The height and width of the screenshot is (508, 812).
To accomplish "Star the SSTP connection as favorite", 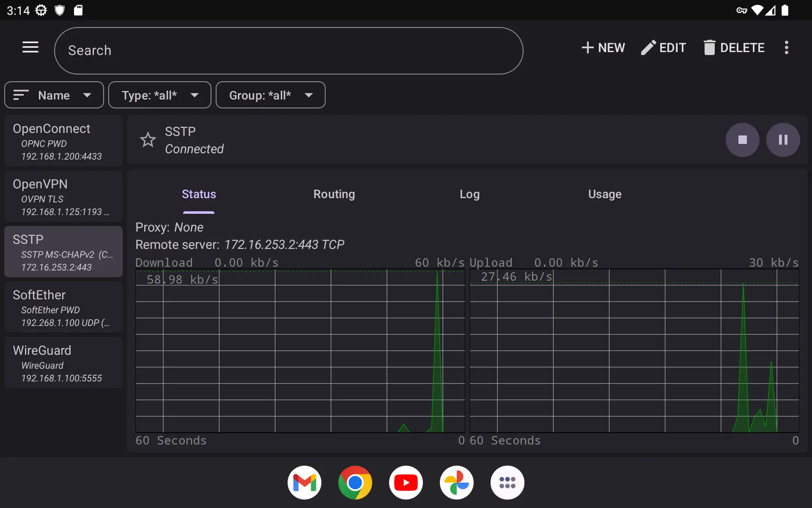I will pos(148,140).
